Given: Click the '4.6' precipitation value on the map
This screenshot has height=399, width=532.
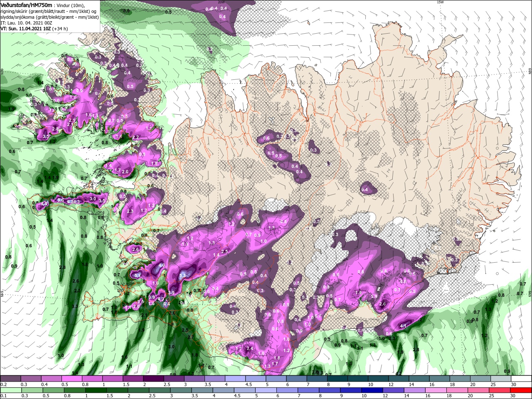Looking at the screenshot, I should (x=162, y=265).
